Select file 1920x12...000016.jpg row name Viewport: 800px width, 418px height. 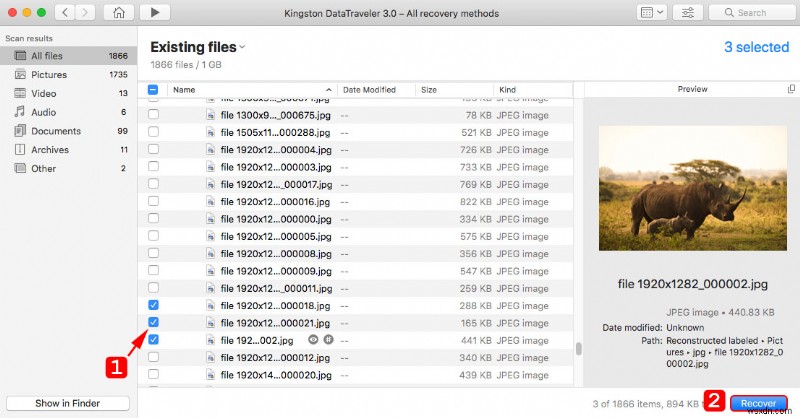(x=276, y=202)
